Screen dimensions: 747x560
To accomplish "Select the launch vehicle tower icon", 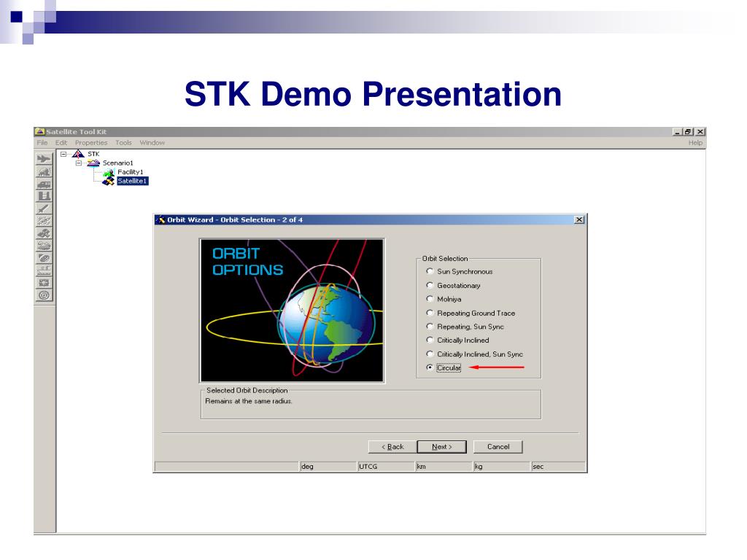I will coord(44,196).
